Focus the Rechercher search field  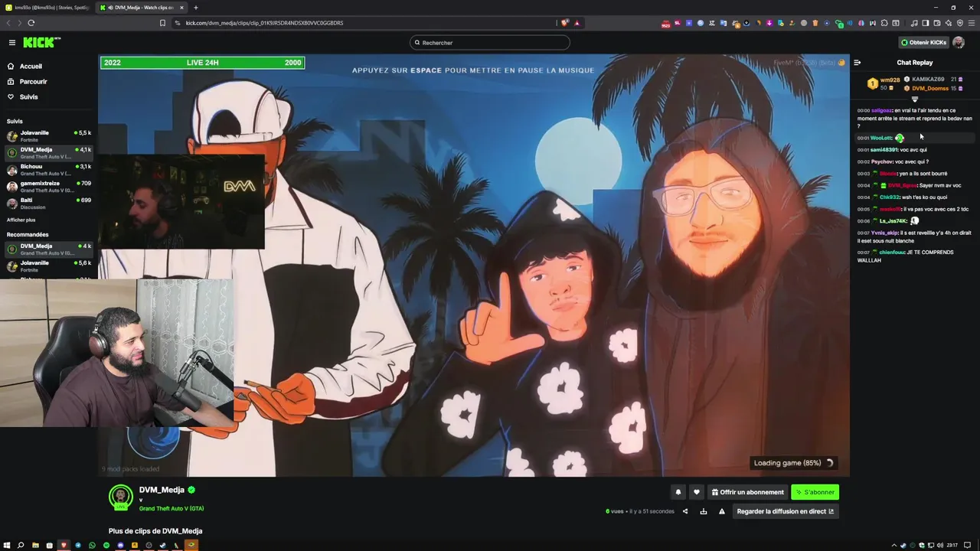tap(490, 43)
